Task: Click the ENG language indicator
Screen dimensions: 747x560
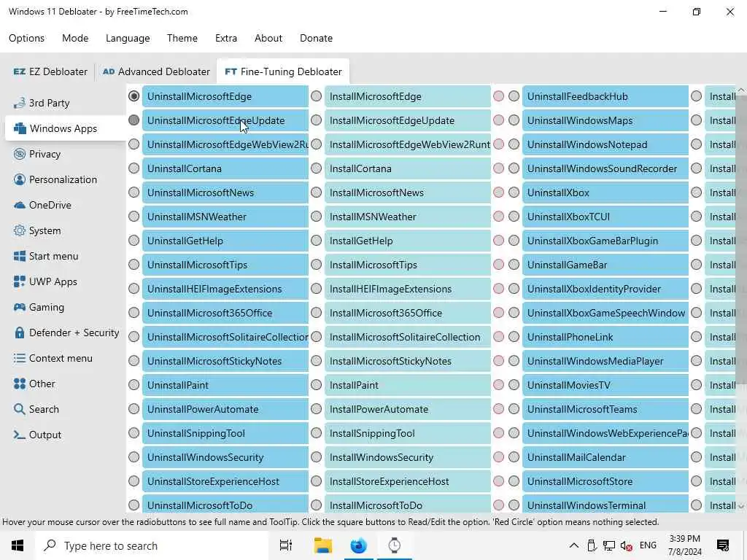Action: (x=648, y=545)
